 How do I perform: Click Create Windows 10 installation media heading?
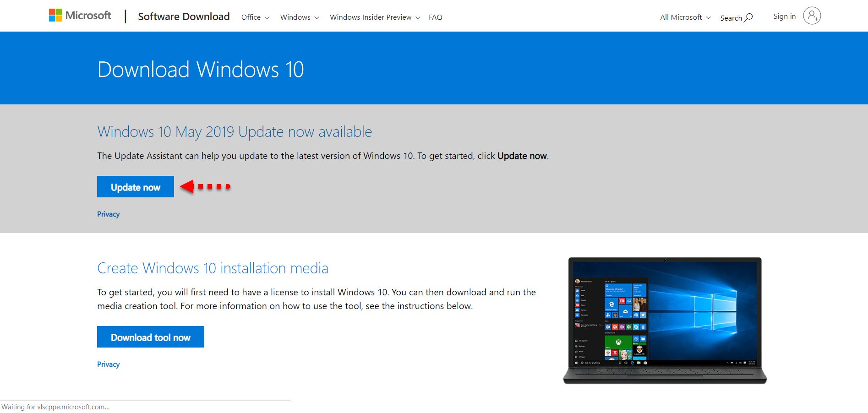tap(213, 268)
